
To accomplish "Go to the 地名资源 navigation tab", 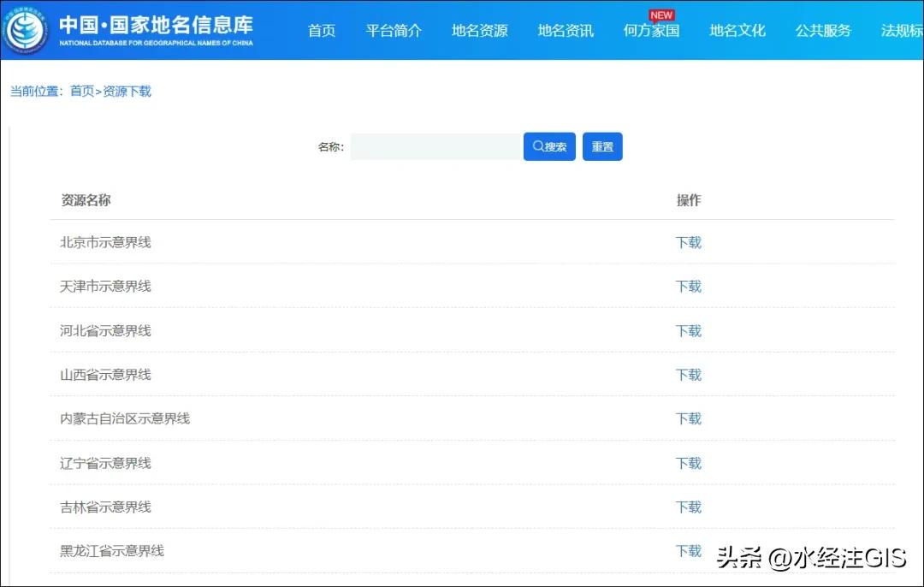I will pos(479,31).
